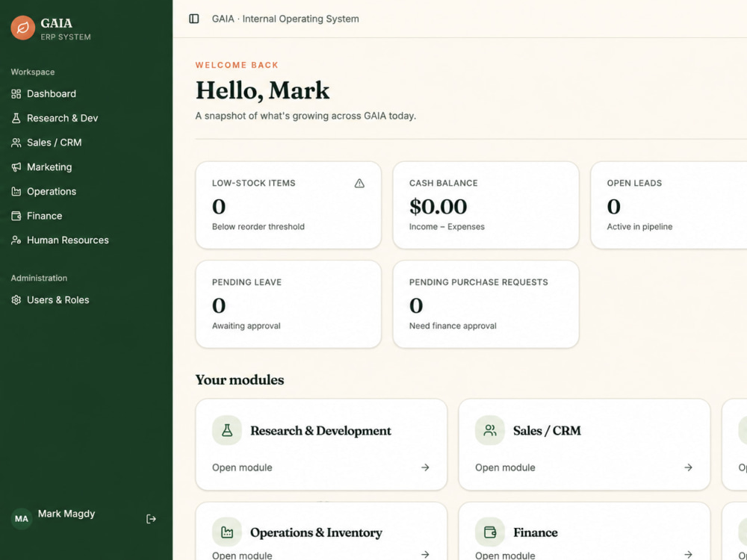
Task: Click the Marketing megaphone icon
Action: pos(16,167)
